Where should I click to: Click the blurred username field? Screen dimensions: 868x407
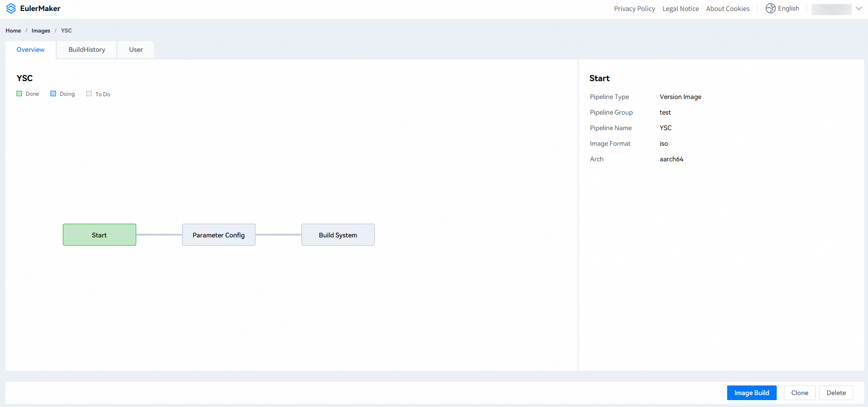pyautogui.click(x=831, y=9)
